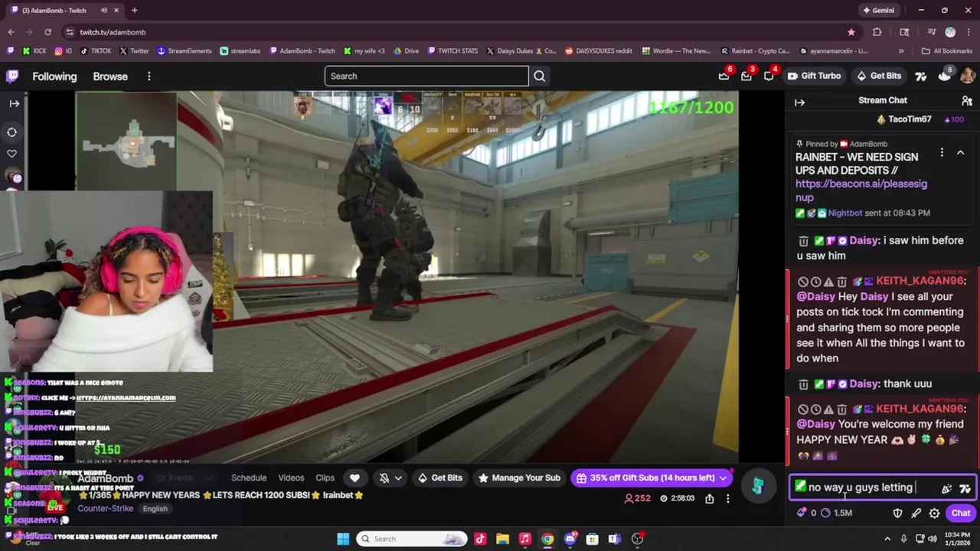Open the All Bookmarks folder

click(x=946, y=51)
